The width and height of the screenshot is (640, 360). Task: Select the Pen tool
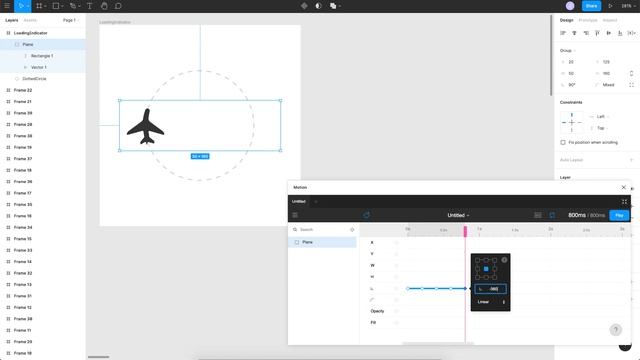(73, 6)
